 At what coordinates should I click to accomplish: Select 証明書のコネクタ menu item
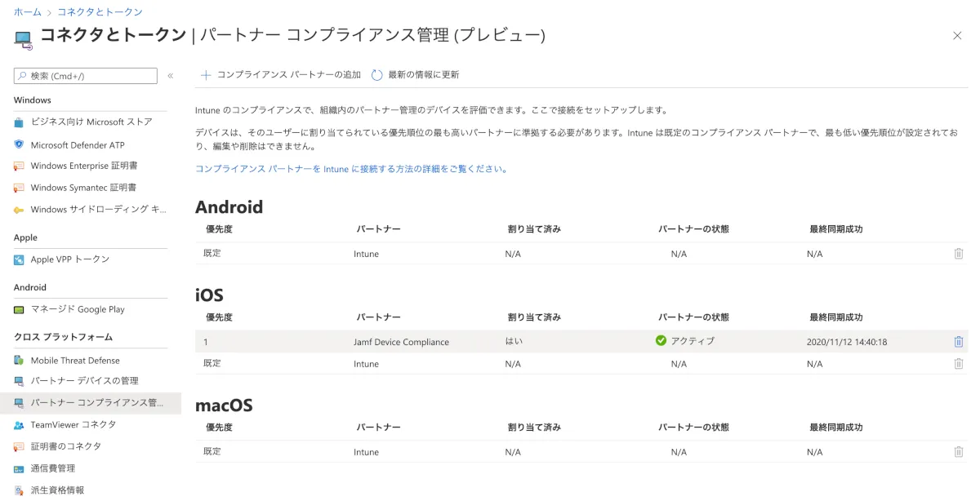coord(65,446)
